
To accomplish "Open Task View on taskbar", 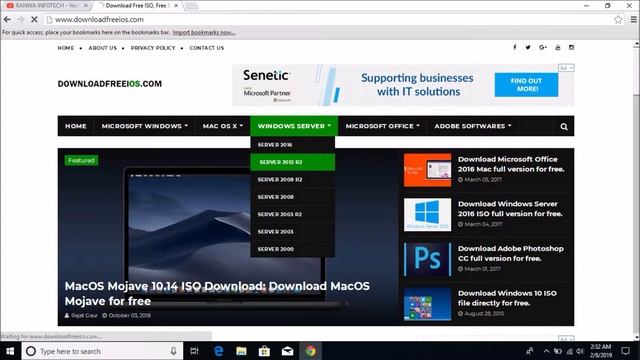I will (x=194, y=351).
